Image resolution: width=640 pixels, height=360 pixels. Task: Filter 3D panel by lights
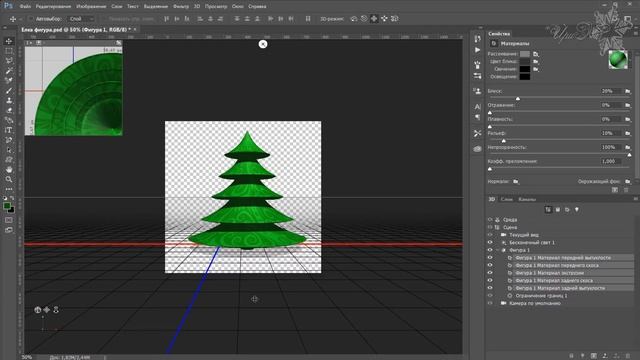pyautogui.click(x=577, y=209)
